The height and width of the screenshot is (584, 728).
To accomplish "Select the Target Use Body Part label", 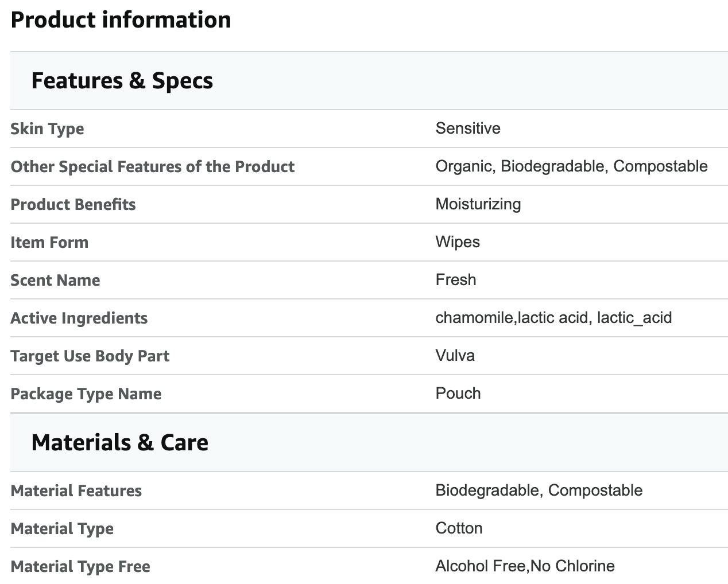I will click(x=90, y=356).
